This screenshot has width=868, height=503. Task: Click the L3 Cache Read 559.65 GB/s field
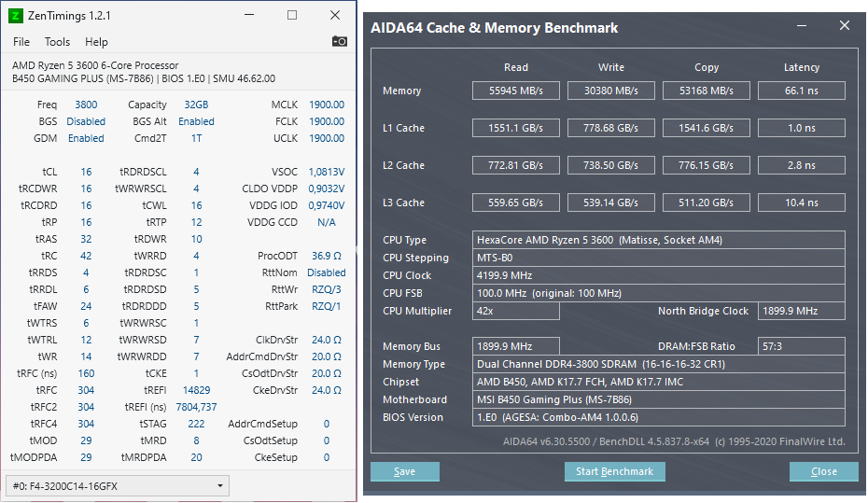[x=516, y=203]
